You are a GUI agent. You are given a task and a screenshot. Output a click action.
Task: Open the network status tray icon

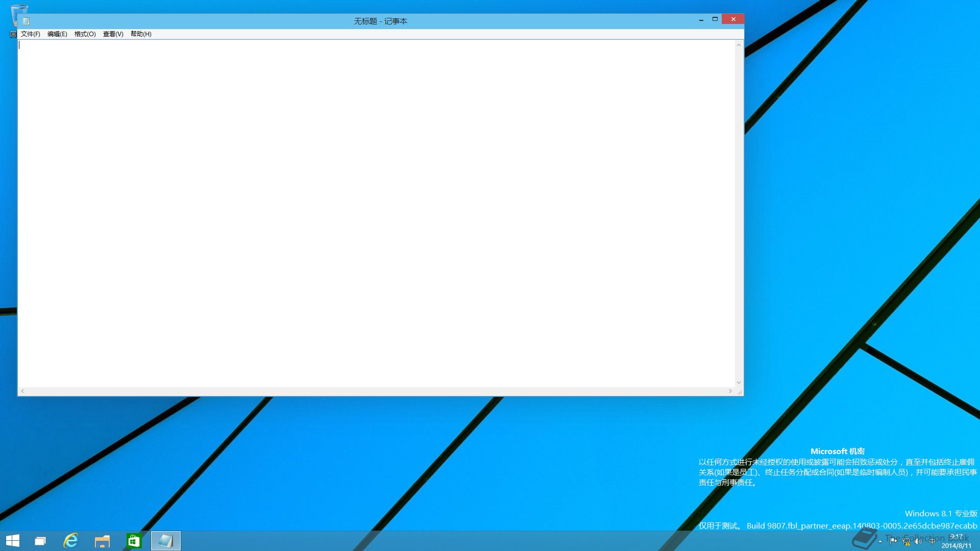(x=906, y=541)
